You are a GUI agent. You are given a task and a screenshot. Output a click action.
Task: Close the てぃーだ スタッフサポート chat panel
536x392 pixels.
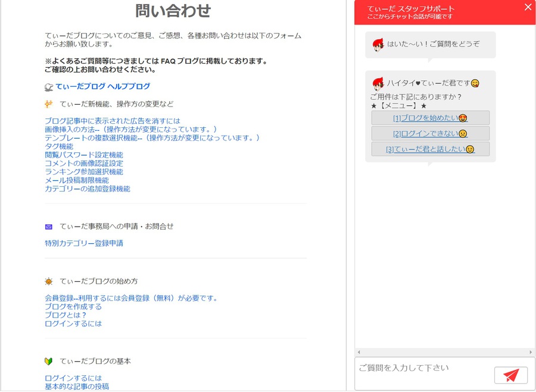click(x=528, y=7)
